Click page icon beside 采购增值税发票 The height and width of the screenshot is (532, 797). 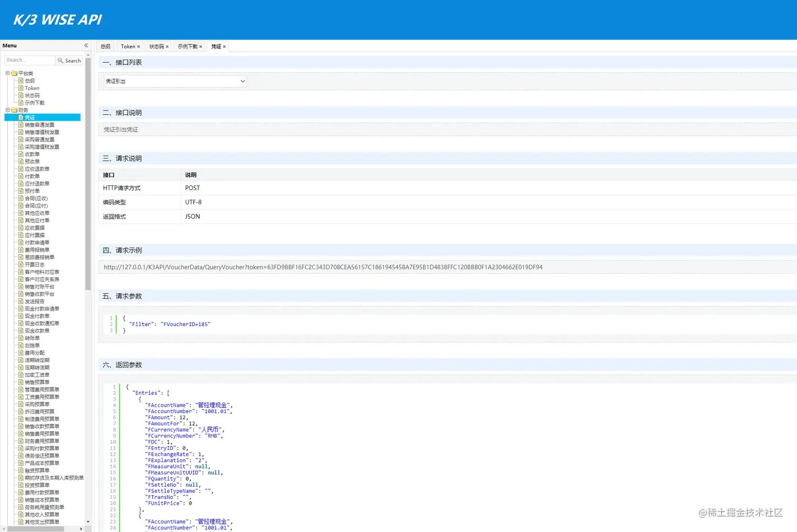coord(21,147)
